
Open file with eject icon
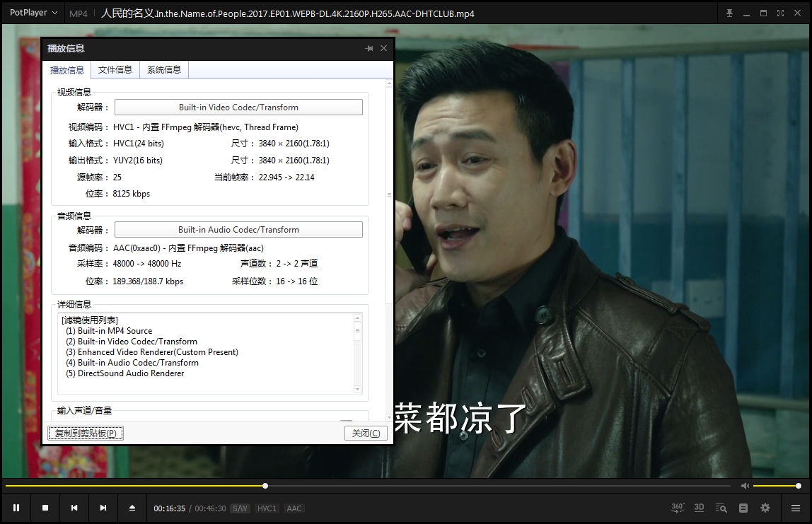[x=132, y=508]
